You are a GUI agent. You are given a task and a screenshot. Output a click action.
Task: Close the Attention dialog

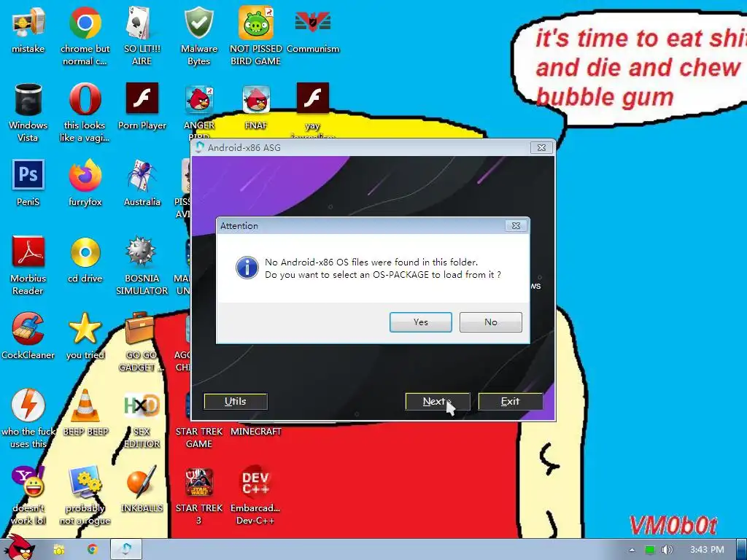point(516,226)
